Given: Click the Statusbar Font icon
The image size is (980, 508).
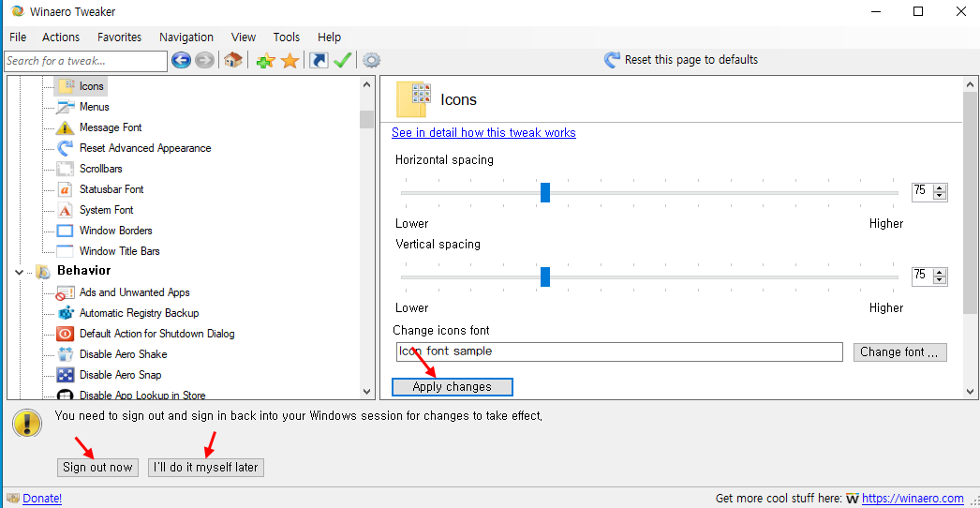Looking at the screenshot, I should (65, 189).
